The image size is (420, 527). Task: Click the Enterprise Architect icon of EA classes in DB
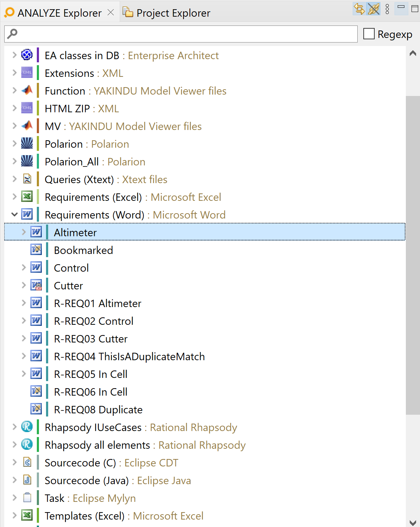pos(27,55)
